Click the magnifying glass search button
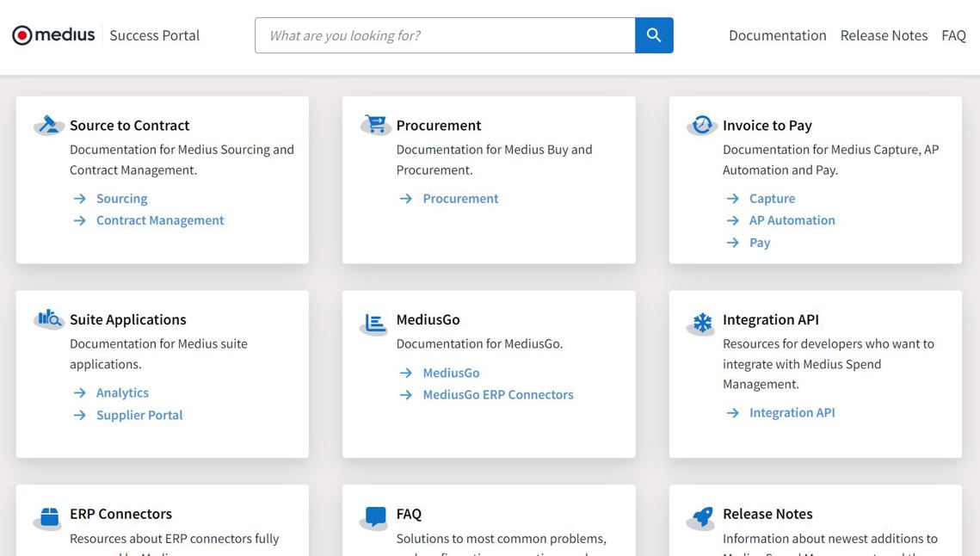Image resolution: width=980 pixels, height=556 pixels. (654, 35)
